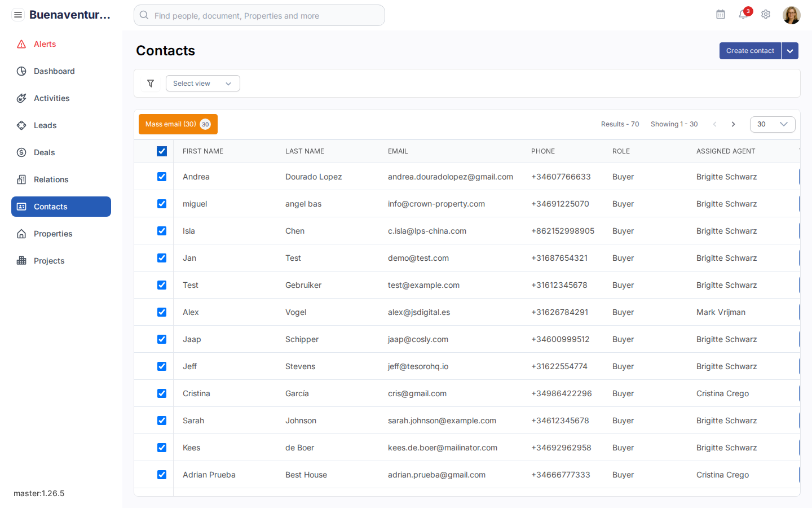Sort by ASSIGNED AGENT column header
812x508 pixels.
(x=726, y=151)
